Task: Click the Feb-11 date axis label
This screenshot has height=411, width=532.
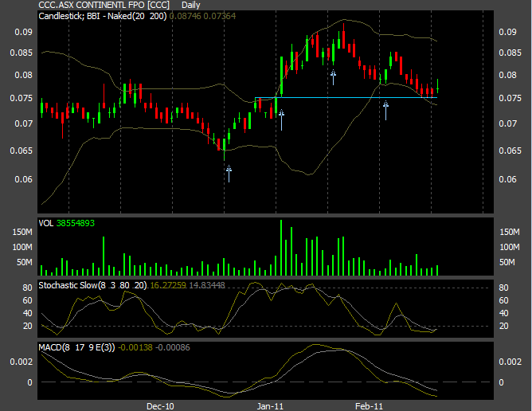Action: click(x=369, y=406)
